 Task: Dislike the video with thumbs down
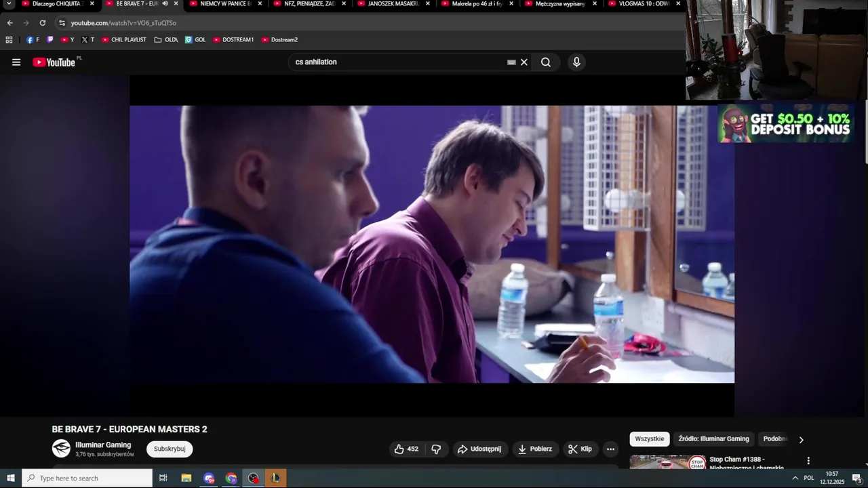coord(436,449)
